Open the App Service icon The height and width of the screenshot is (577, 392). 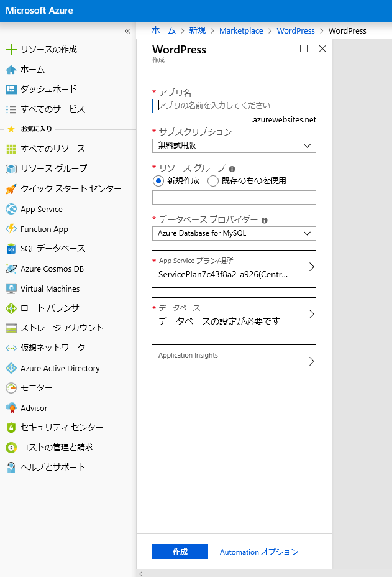point(11,209)
